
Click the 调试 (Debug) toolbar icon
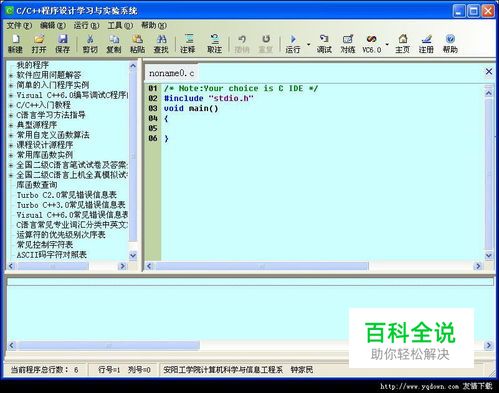[x=324, y=44]
